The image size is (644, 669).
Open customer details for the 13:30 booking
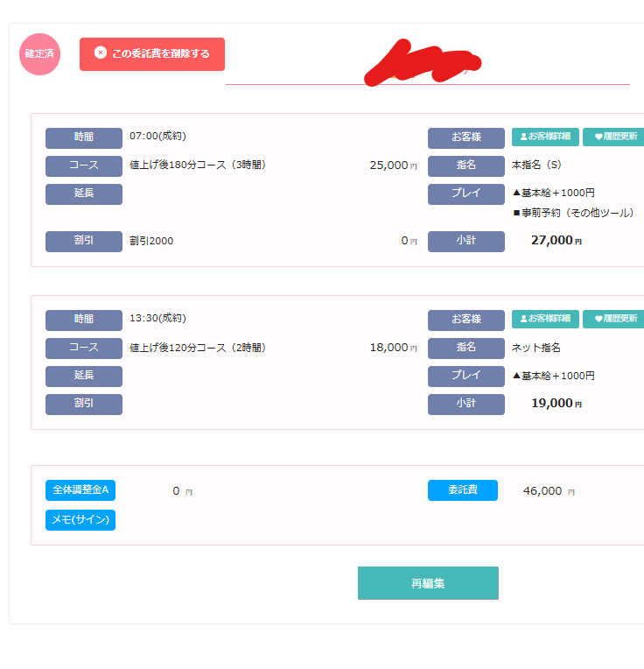[545, 319]
